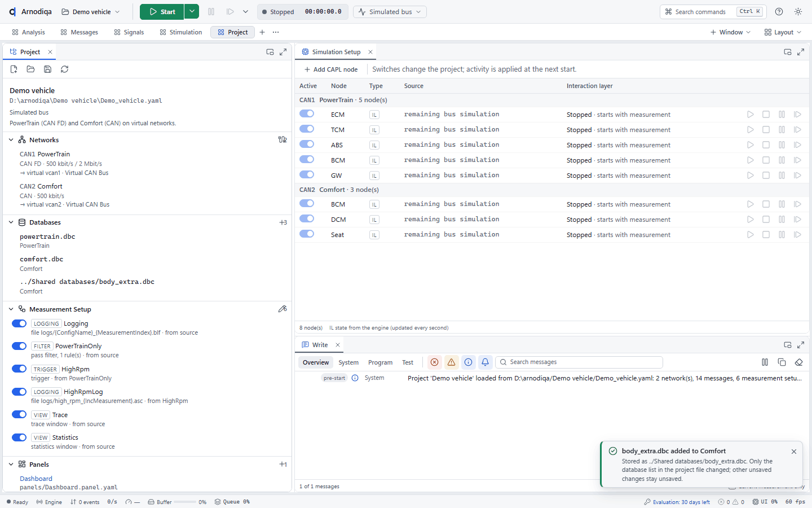Open the Simulated bus dropdown
812x508 pixels.
pos(390,12)
